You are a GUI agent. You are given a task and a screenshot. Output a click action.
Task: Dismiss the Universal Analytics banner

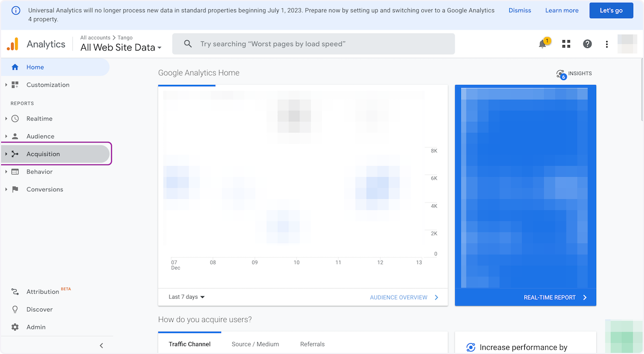click(520, 10)
